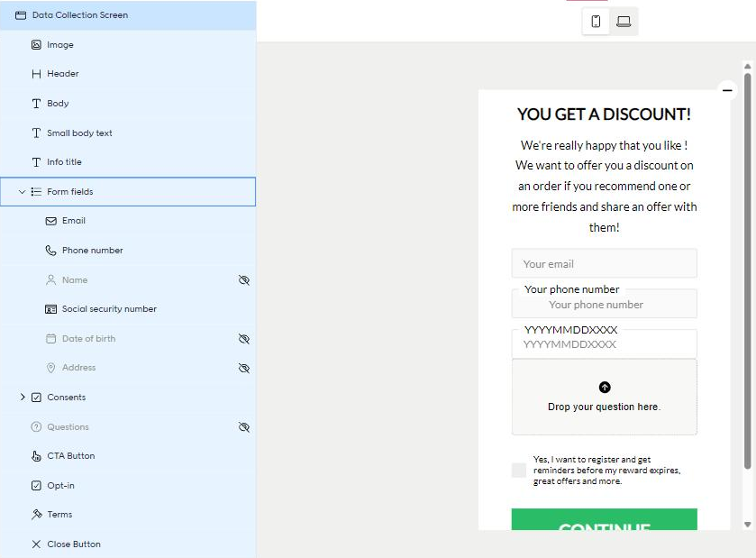Select the Social security number row
This screenshot has width=756, height=558.
click(128, 309)
